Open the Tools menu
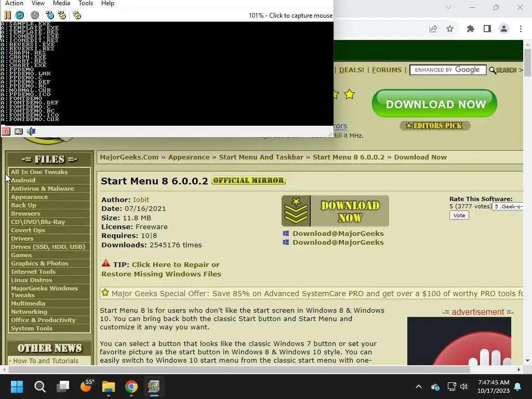Screen dimensions: 532x399 coord(86,4)
